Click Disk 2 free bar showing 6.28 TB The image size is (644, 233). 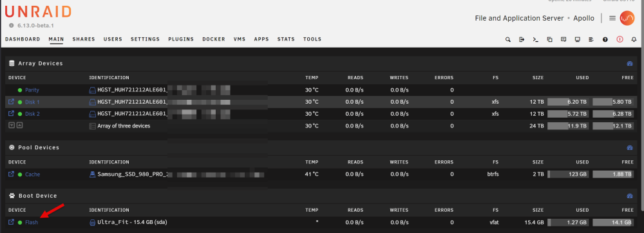tap(613, 114)
